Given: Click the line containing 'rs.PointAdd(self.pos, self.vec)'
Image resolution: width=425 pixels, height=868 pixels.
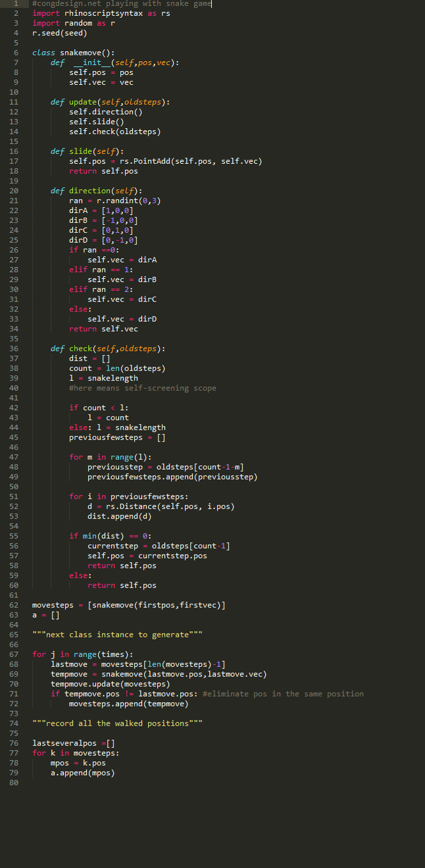Looking at the screenshot, I should pos(166,161).
